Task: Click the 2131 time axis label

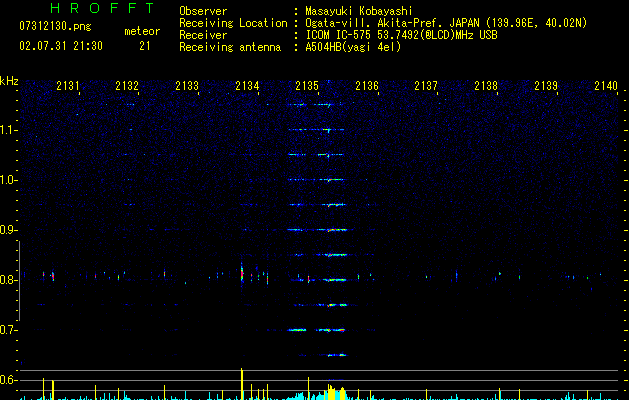Action: pyautogui.click(x=68, y=85)
